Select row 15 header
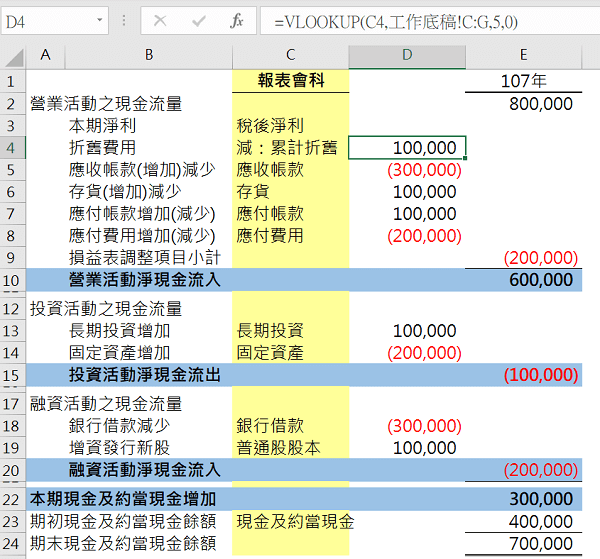This screenshot has width=600, height=559. 11,375
